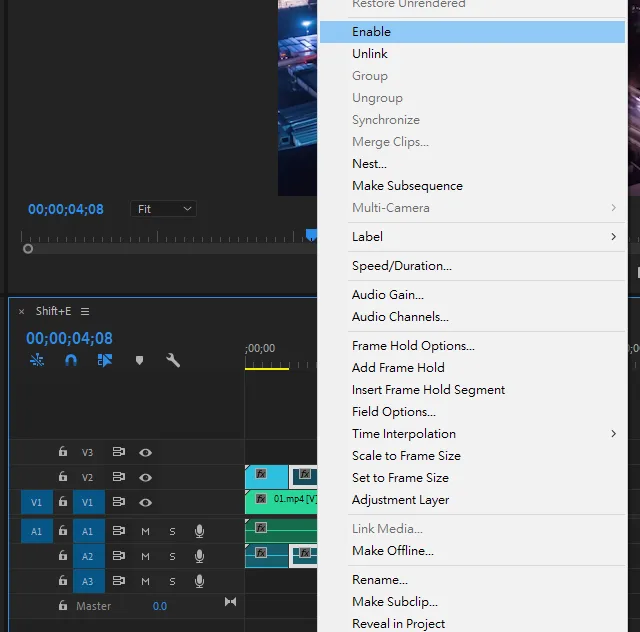Open the Shift+E sequence panel menu
This screenshot has height=632, width=640.
(x=85, y=312)
